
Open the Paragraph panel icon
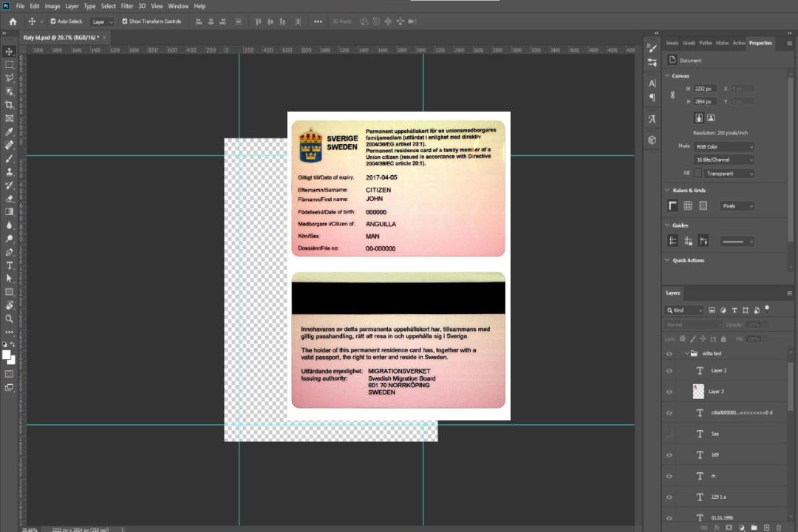pos(652,98)
